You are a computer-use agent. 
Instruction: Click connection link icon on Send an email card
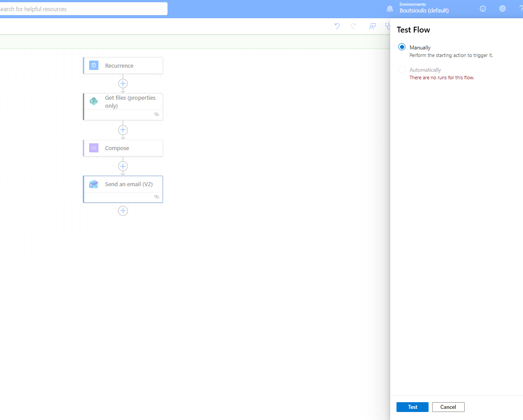tap(156, 196)
